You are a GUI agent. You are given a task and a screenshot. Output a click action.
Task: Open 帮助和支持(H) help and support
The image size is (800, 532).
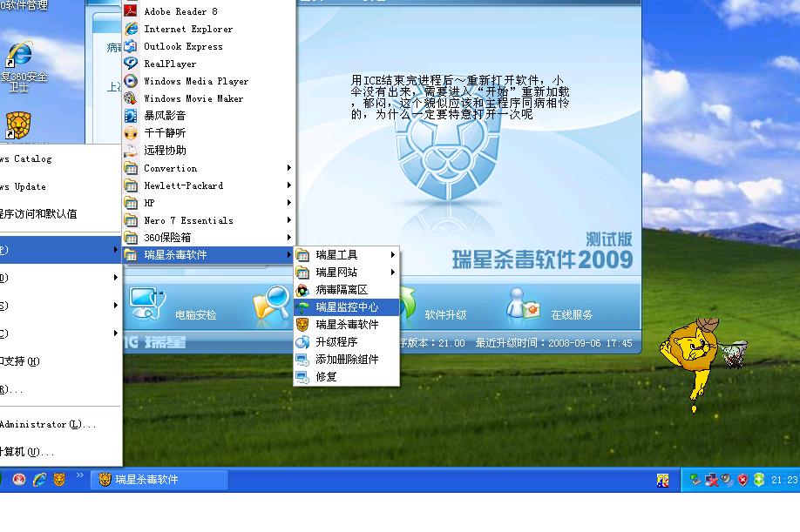pos(60,360)
